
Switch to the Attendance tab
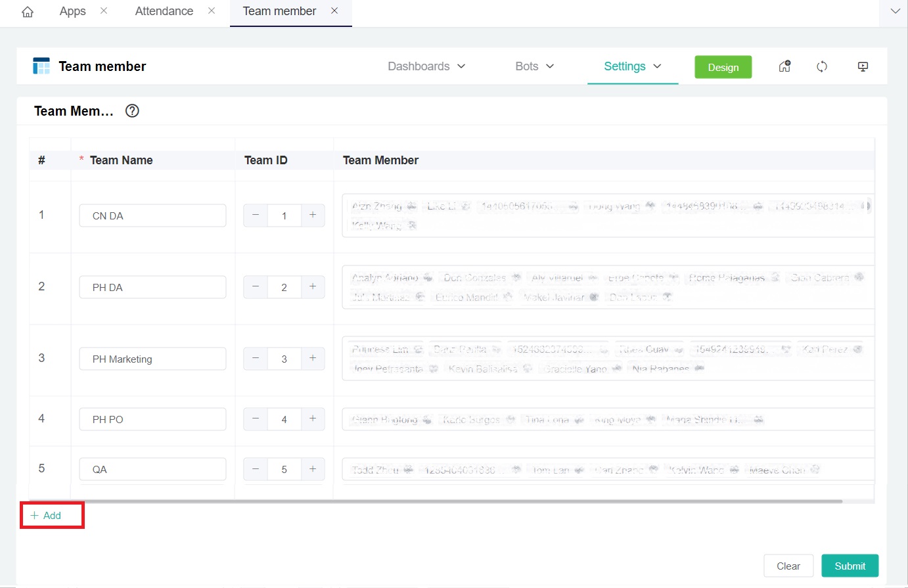pos(164,11)
